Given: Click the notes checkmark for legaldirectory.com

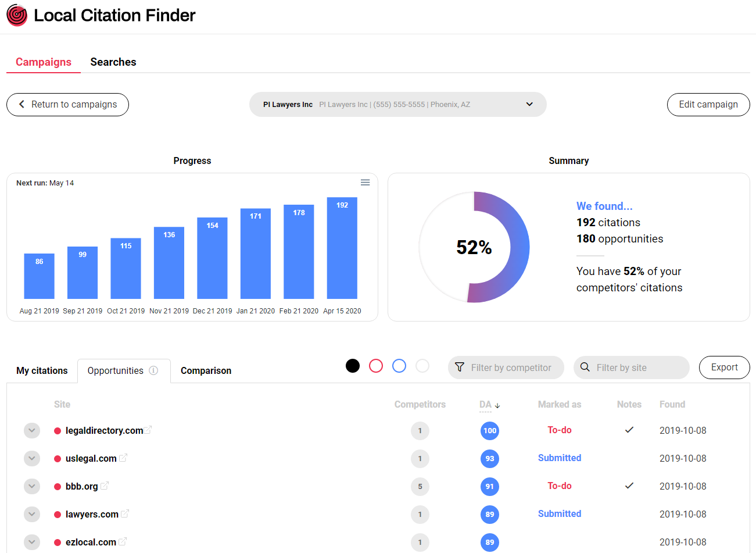Looking at the screenshot, I should (629, 430).
